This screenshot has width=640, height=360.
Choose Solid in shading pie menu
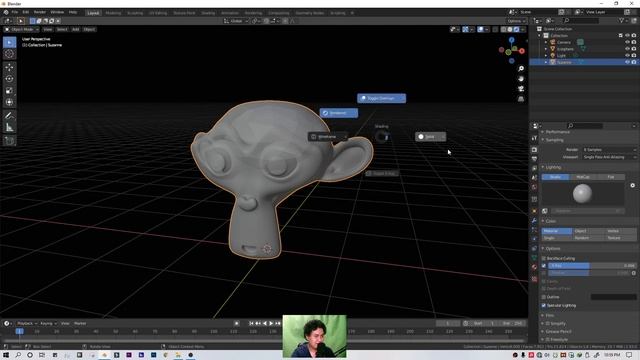click(x=431, y=137)
